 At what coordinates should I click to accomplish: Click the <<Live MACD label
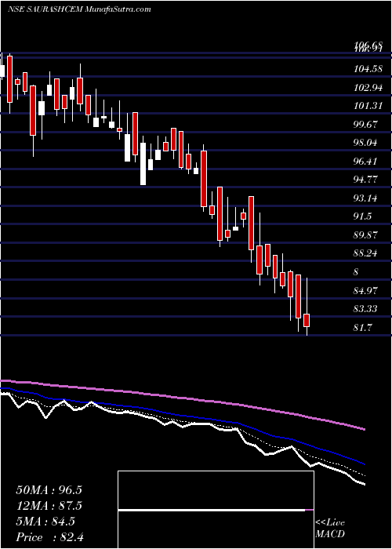point(330,529)
